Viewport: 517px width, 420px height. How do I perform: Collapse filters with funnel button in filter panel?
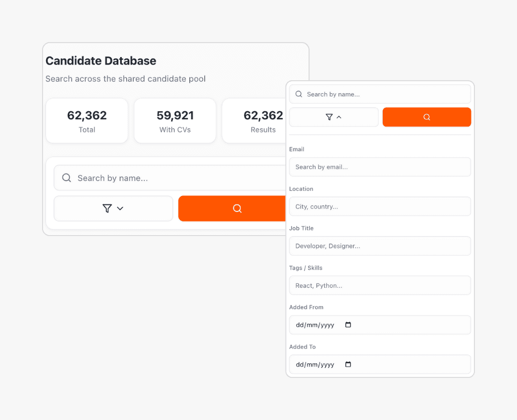pyautogui.click(x=334, y=117)
